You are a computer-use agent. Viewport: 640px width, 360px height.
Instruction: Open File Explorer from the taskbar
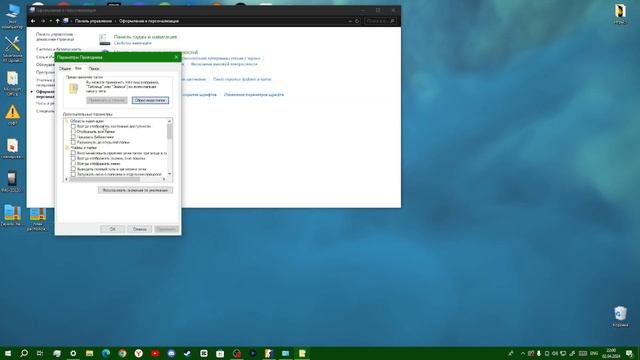click(x=89, y=353)
